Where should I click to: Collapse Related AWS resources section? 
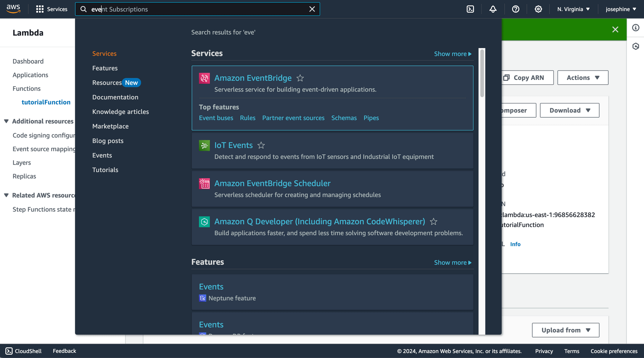(6, 195)
